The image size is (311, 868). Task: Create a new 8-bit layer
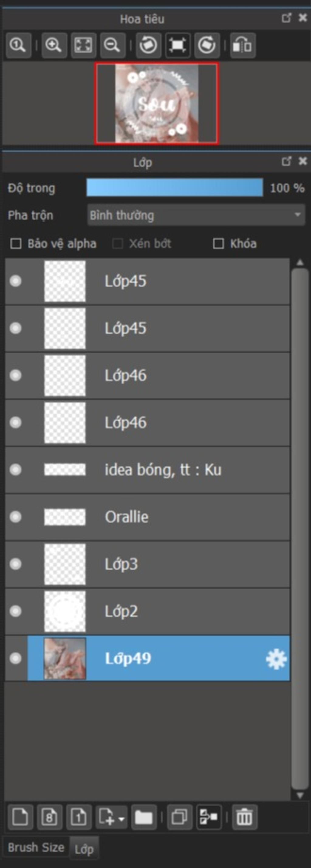point(50,817)
